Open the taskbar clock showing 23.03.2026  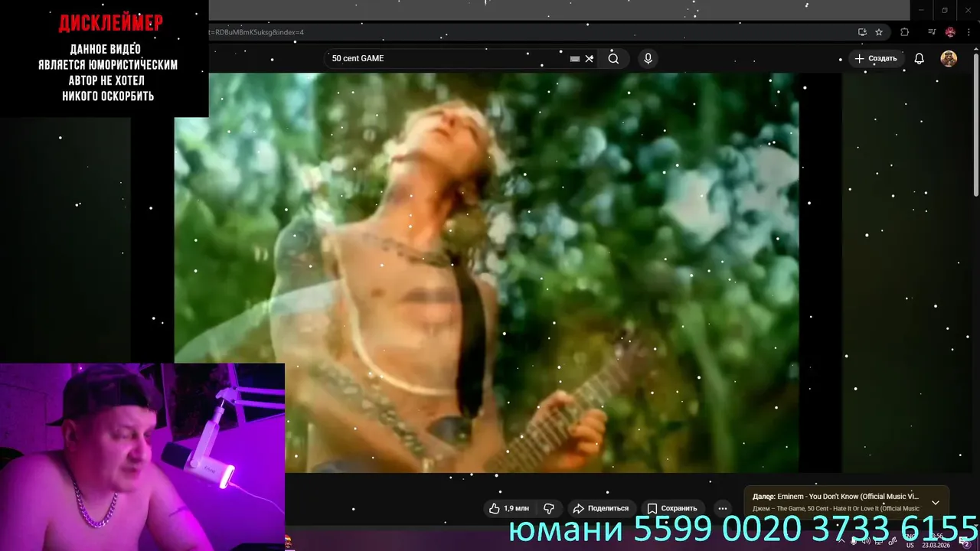(936, 541)
